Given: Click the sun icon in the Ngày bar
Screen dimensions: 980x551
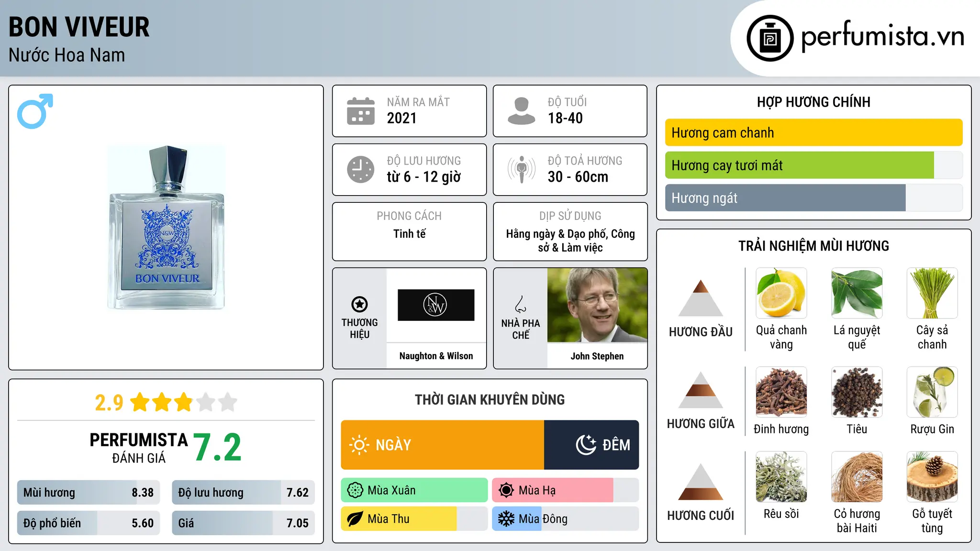Looking at the screenshot, I should 359,445.
